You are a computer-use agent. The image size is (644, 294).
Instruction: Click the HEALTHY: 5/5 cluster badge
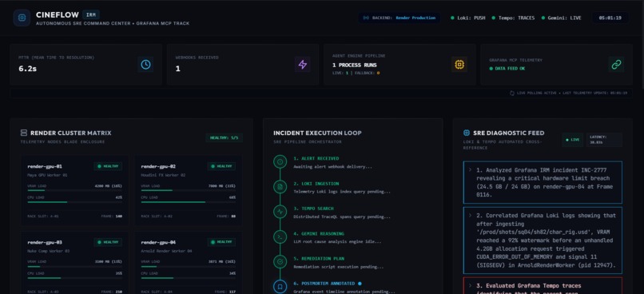(224, 138)
